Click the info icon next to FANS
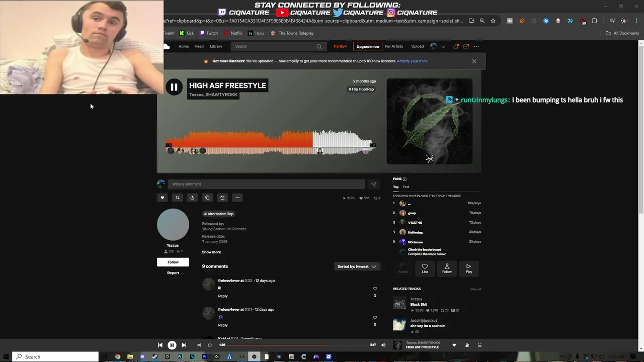The image size is (644, 362). point(405,179)
